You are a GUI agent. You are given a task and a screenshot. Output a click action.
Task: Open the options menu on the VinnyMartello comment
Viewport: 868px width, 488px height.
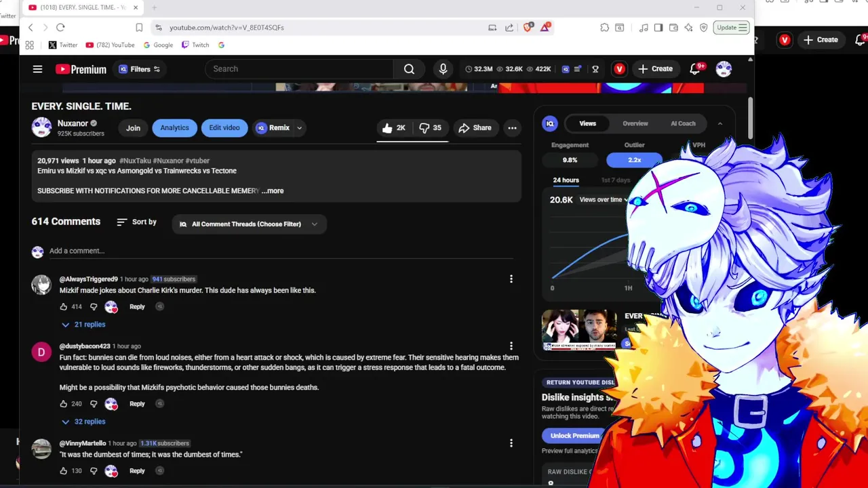pyautogui.click(x=511, y=443)
